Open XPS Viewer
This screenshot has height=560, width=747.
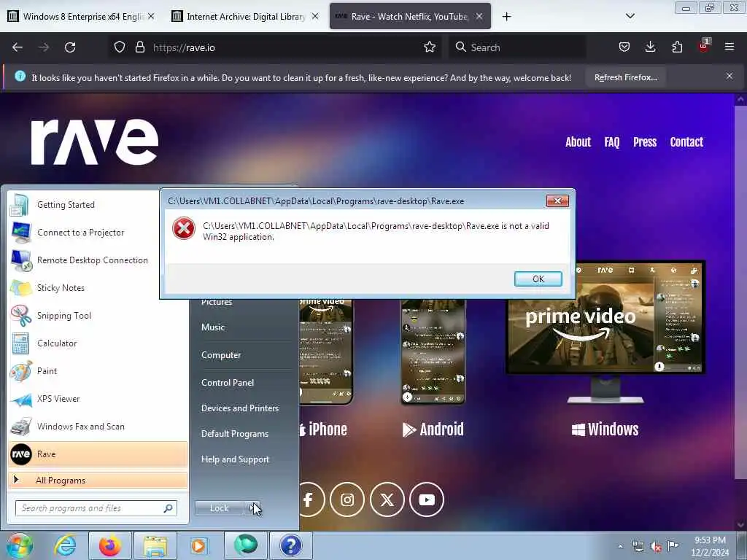click(x=98, y=399)
